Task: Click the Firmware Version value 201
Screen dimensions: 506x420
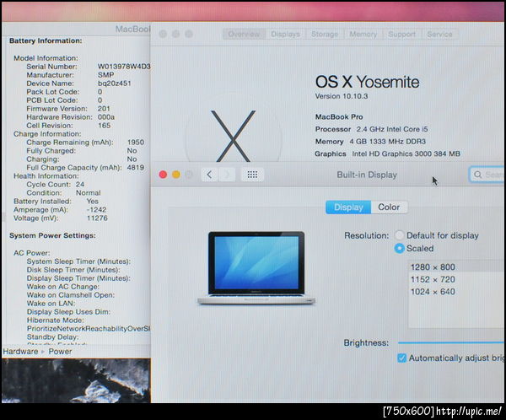Action: coord(104,109)
